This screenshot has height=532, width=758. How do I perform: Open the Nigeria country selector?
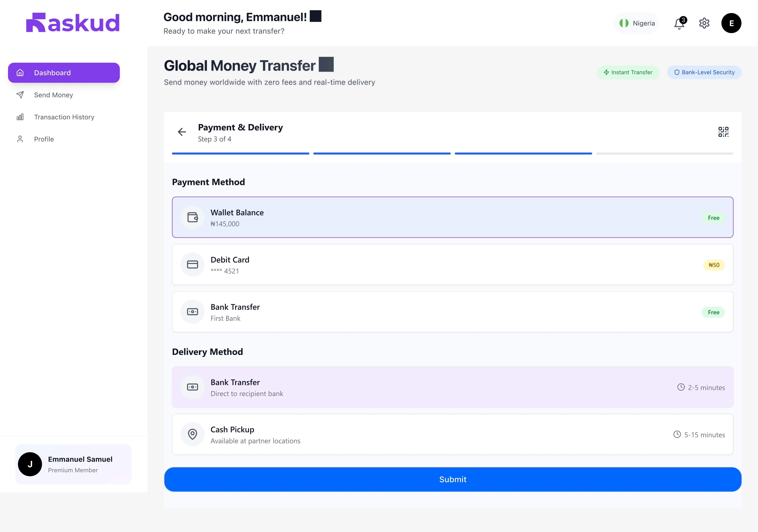[637, 23]
